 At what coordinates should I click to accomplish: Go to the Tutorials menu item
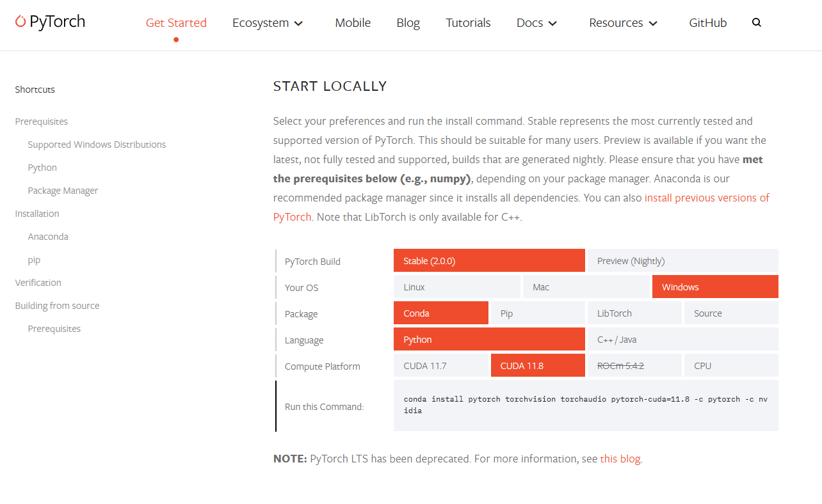(468, 23)
